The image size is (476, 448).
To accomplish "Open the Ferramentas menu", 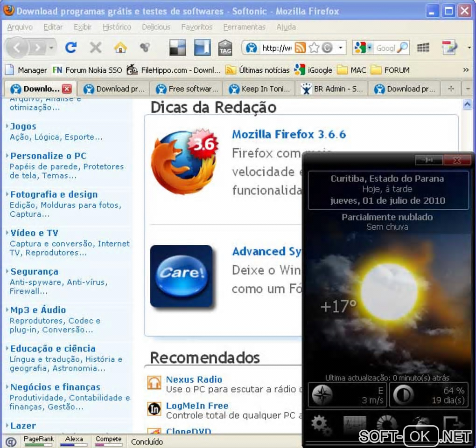I will pyautogui.click(x=244, y=28).
